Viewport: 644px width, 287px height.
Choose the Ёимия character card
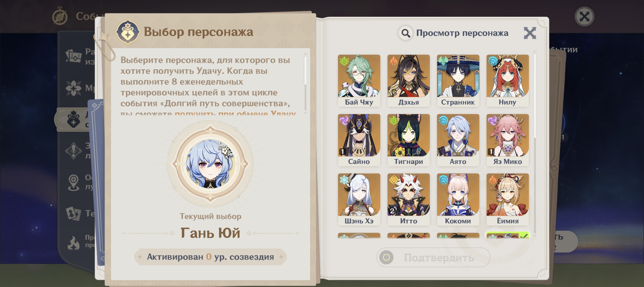click(507, 199)
